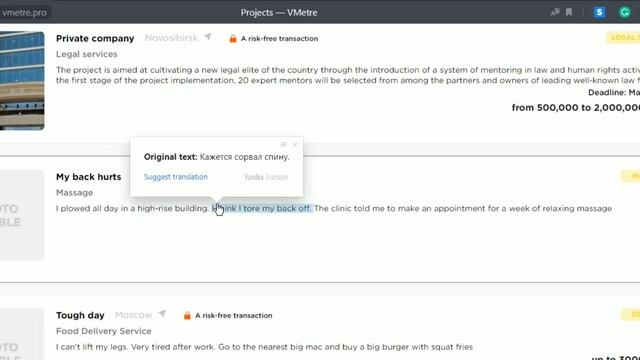Click the Original text Russian sentence
Image resolution: width=640 pixels, height=360 pixels.
(x=244, y=157)
